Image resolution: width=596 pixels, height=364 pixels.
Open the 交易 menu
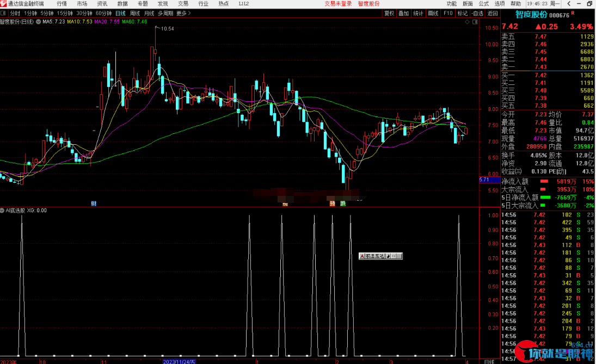[183, 3]
